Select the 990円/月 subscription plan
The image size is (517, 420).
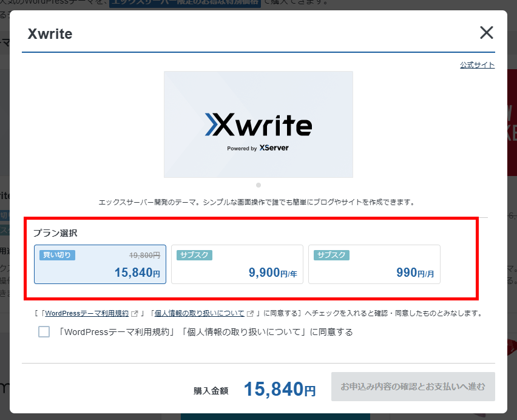tap(374, 264)
